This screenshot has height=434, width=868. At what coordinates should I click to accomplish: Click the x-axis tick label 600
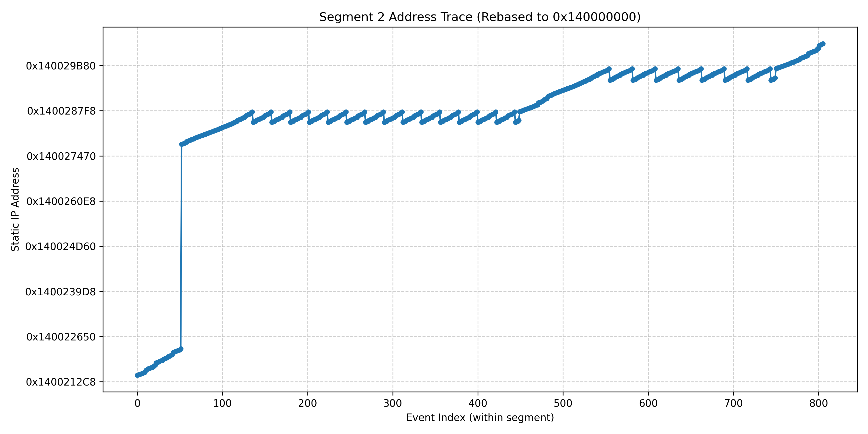click(648, 403)
